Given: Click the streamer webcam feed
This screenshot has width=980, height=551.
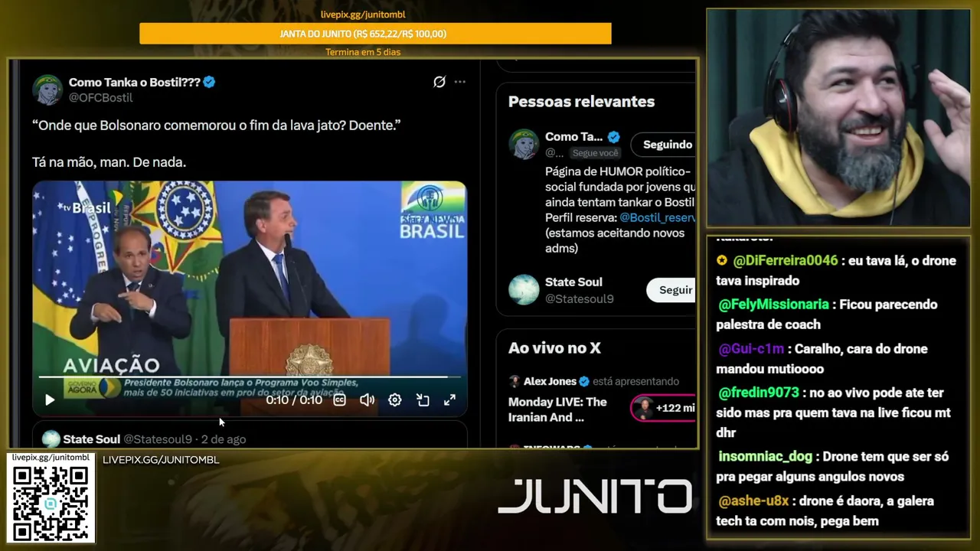Looking at the screenshot, I should pyautogui.click(x=838, y=118).
